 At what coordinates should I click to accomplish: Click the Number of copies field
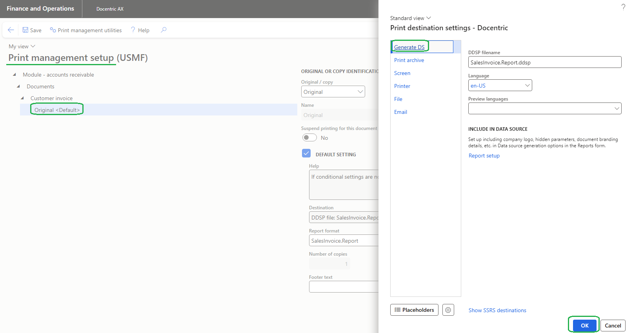click(329, 263)
